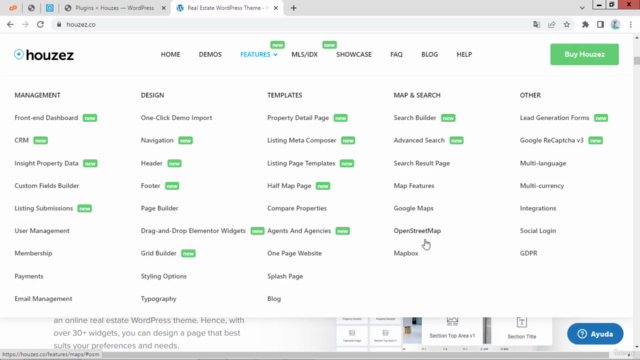
Task: Open Google ReCaptcha v3 link
Action: (x=551, y=140)
